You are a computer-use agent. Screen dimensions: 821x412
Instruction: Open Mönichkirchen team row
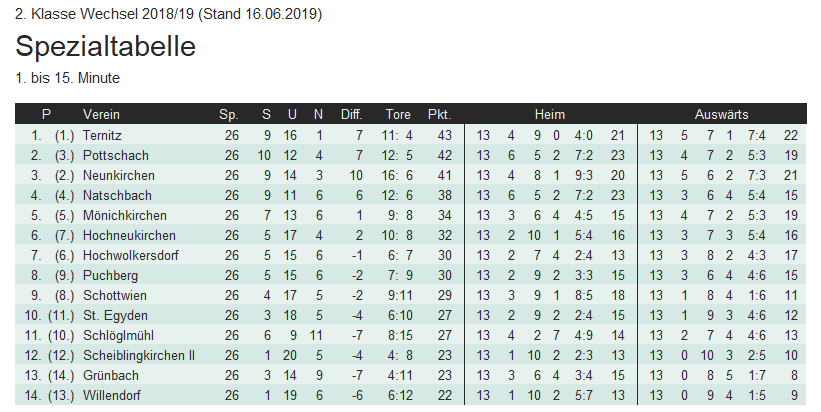(x=124, y=215)
